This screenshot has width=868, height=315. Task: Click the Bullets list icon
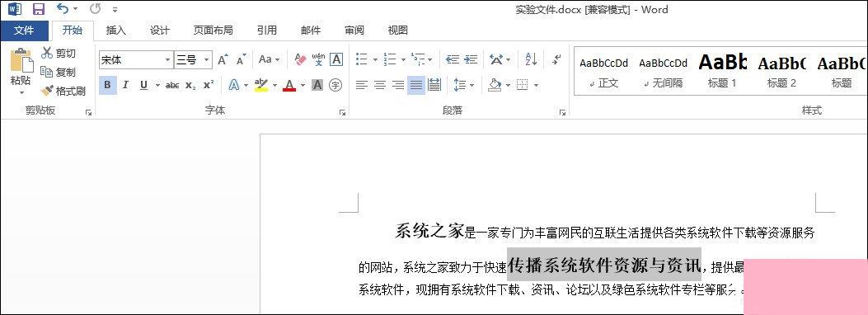362,59
